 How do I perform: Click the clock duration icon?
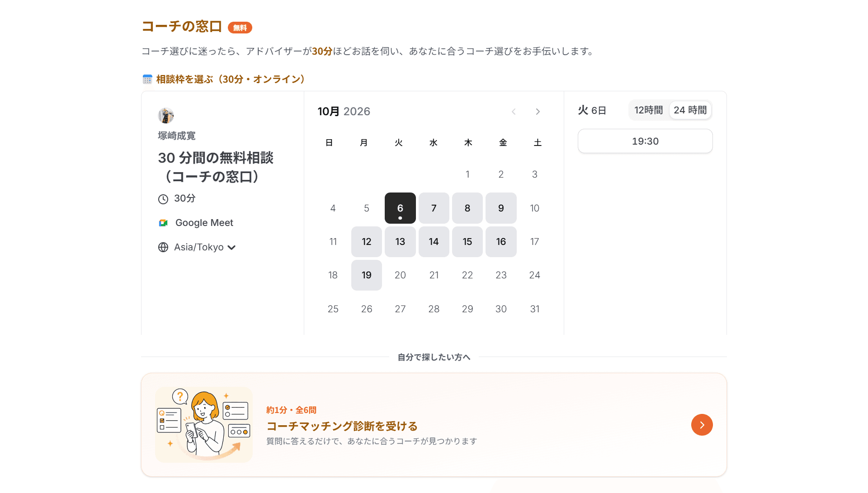point(163,199)
